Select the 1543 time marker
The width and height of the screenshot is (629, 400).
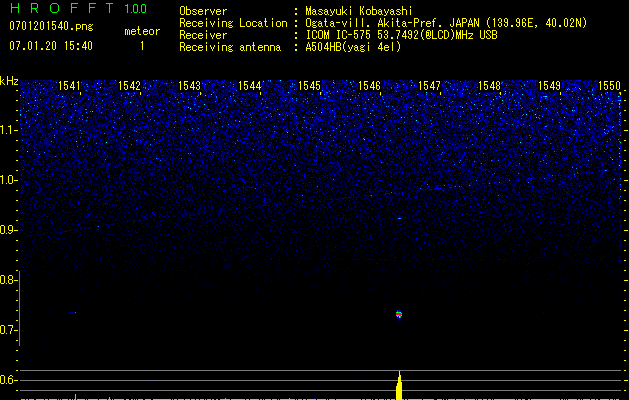coord(190,87)
